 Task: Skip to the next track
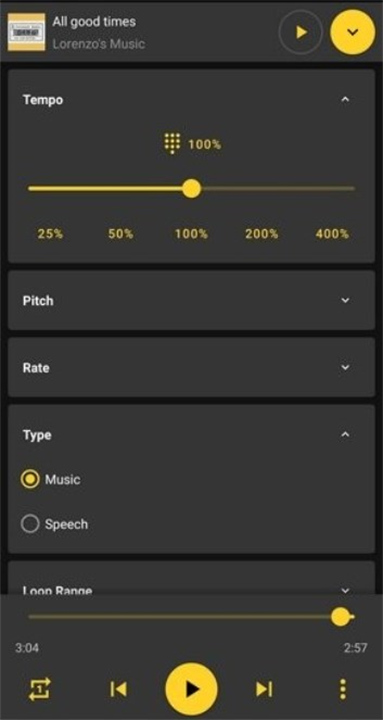click(264, 689)
